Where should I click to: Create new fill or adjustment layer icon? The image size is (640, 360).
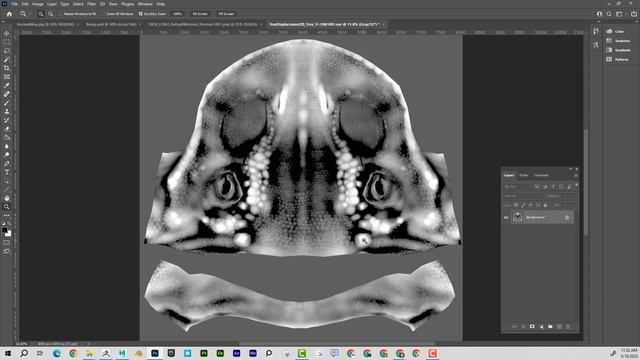(541, 327)
